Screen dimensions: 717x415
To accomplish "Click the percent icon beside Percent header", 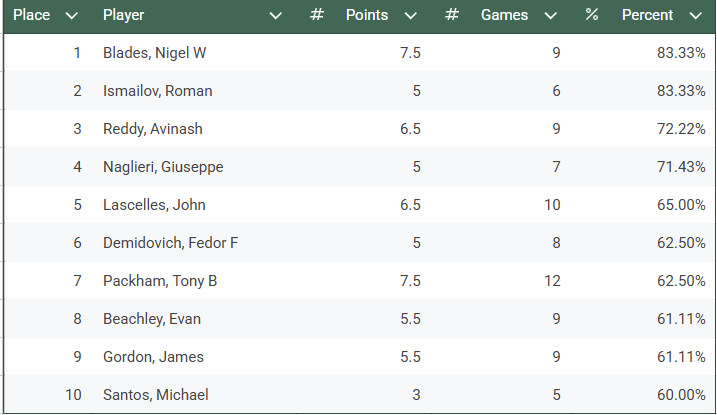I will pyautogui.click(x=592, y=16).
